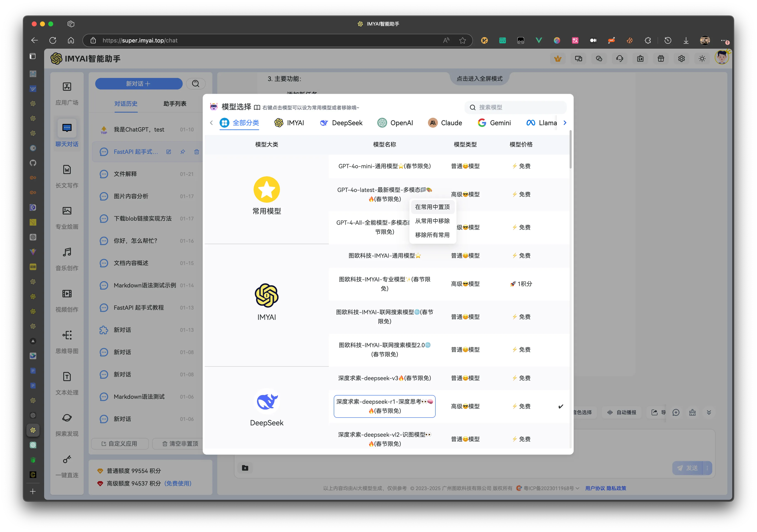Open the 文本处理 tool
Image resolution: width=757 pixels, height=532 pixels.
click(x=67, y=384)
